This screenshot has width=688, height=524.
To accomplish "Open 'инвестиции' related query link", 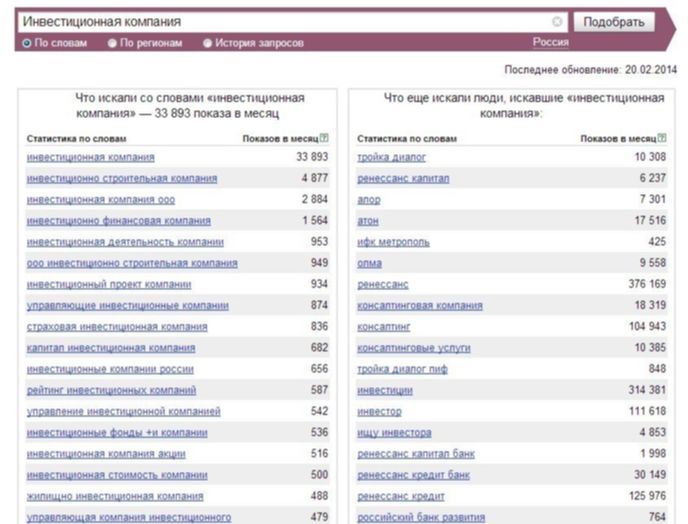I will tap(385, 390).
